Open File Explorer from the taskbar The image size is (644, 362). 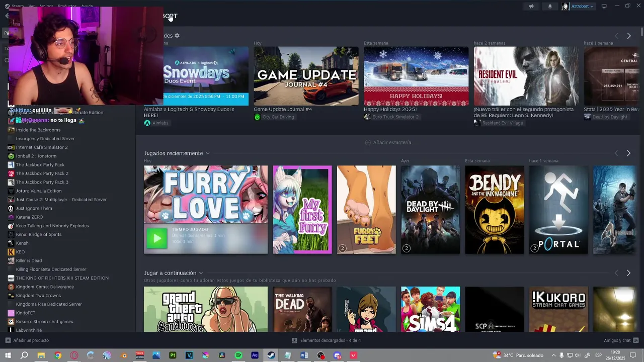coord(41,355)
